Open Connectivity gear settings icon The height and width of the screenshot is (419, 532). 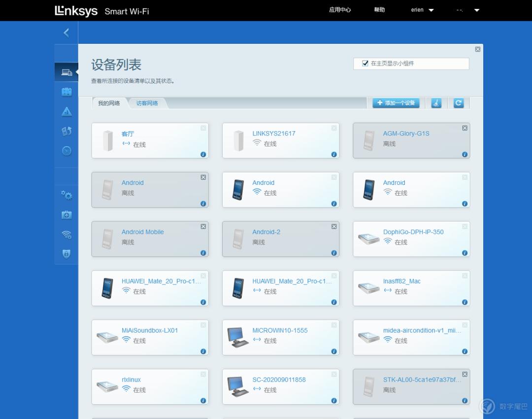click(66, 195)
